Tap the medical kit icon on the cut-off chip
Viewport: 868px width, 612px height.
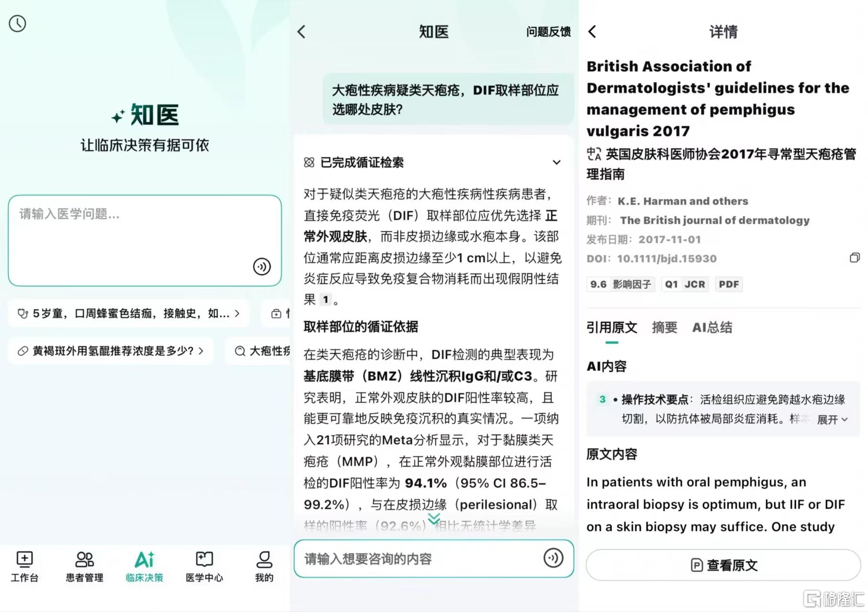coord(276,314)
